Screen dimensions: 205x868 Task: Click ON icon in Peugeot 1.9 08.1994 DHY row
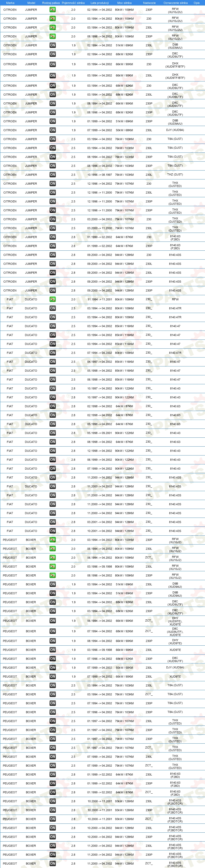click(53, 641)
